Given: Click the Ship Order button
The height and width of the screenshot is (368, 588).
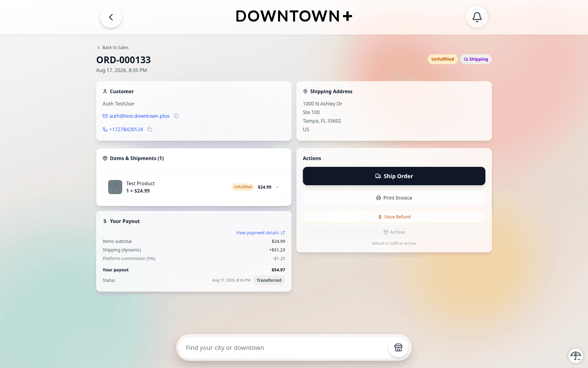Looking at the screenshot, I should (394, 176).
